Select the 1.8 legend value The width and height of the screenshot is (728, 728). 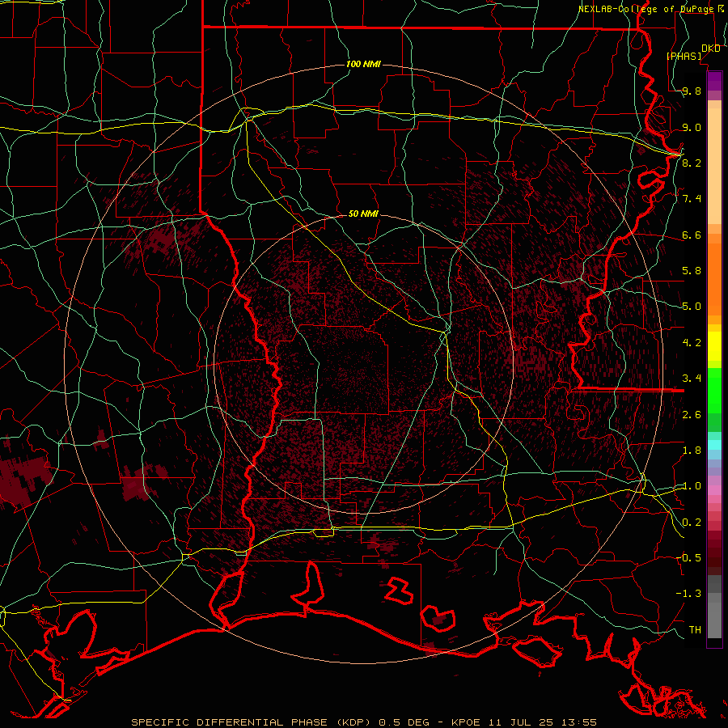click(x=692, y=451)
